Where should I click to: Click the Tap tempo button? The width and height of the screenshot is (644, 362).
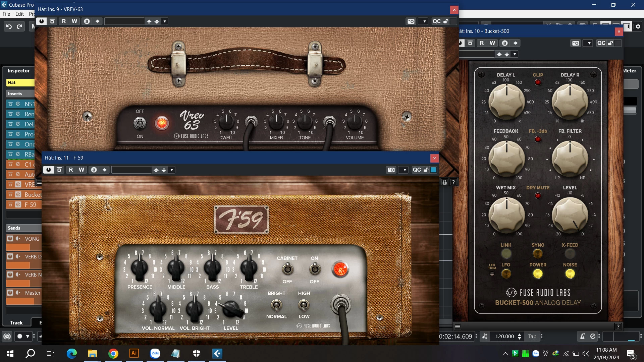(532, 337)
